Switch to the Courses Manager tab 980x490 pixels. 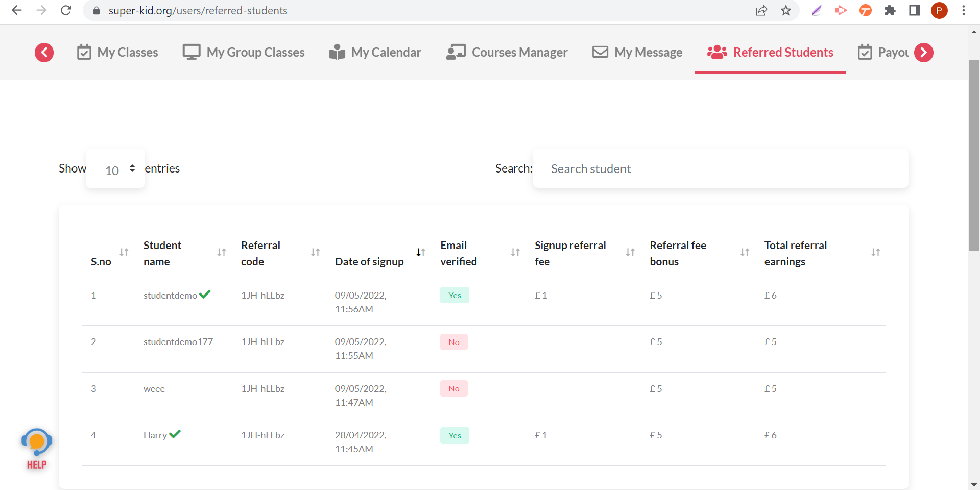(x=507, y=52)
